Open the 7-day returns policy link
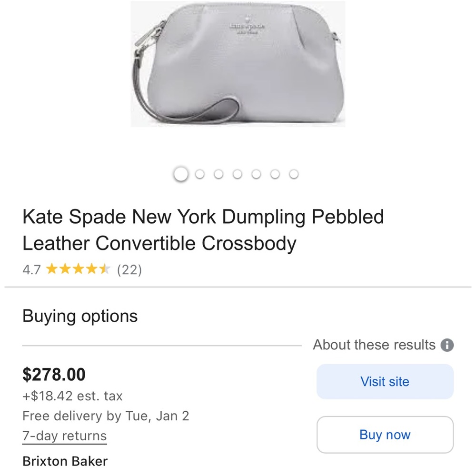 pos(64,436)
